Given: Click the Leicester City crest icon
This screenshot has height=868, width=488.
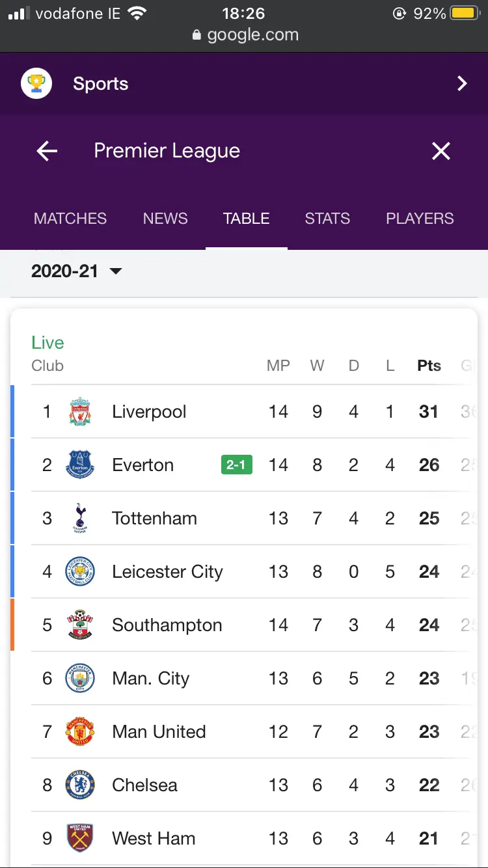Looking at the screenshot, I should tap(80, 572).
